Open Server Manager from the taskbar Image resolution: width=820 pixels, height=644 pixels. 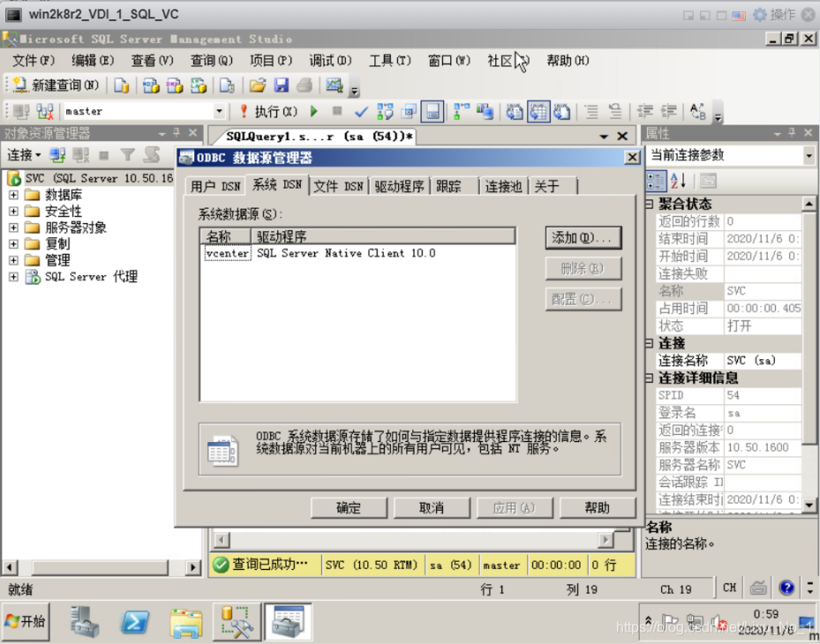(x=84, y=622)
